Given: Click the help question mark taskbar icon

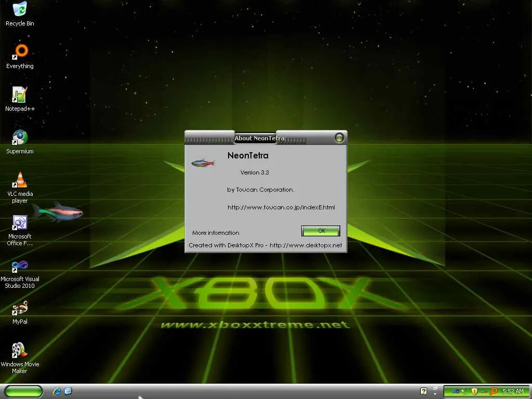Looking at the screenshot, I should 423,391.
